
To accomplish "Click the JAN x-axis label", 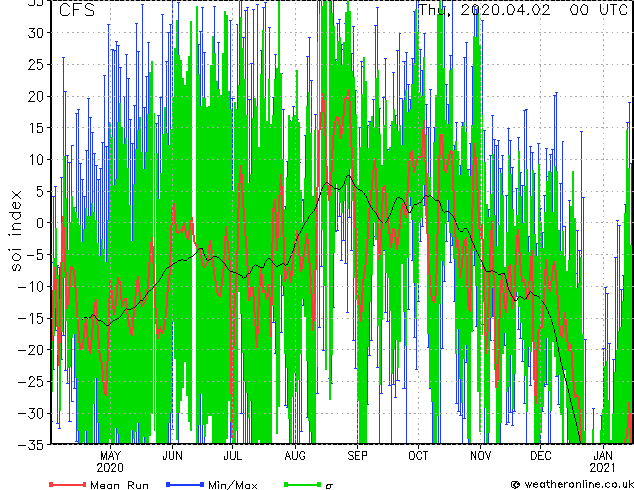I will pos(603,456).
